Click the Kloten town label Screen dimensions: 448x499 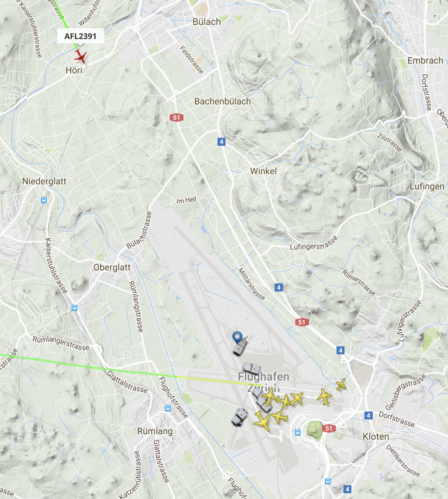click(x=376, y=436)
